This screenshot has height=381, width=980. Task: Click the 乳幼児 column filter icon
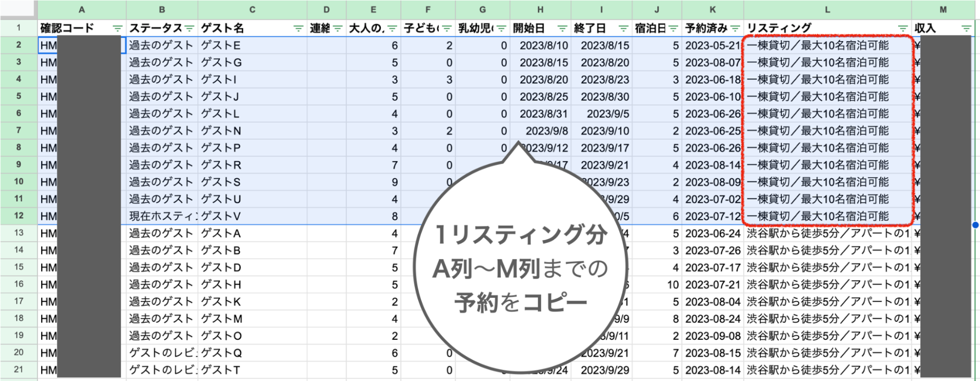pyautogui.click(x=501, y=28)
